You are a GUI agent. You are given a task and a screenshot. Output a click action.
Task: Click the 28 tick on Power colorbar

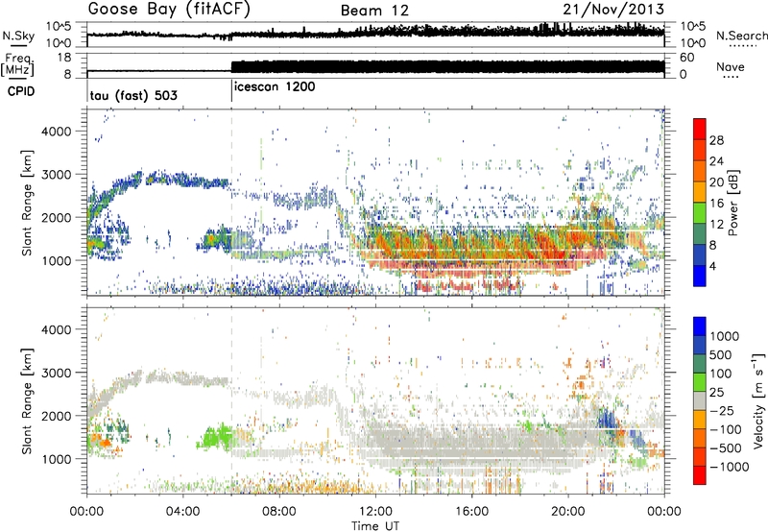pos(716,140)
